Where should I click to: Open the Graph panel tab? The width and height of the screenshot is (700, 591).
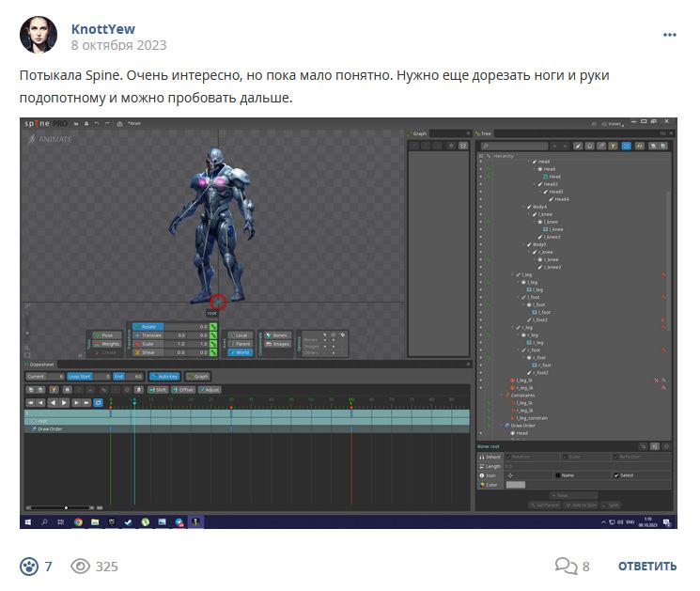417,133
